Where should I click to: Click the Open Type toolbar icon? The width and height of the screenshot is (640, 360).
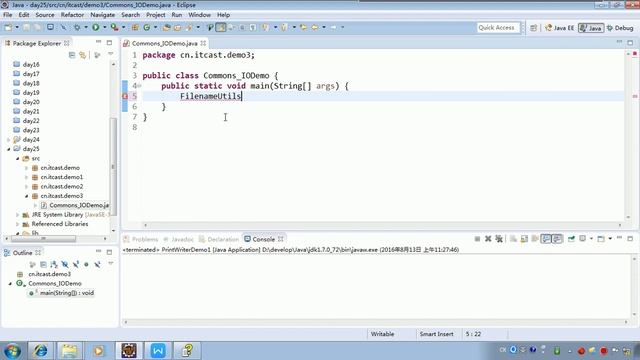[x=167, y=27]
